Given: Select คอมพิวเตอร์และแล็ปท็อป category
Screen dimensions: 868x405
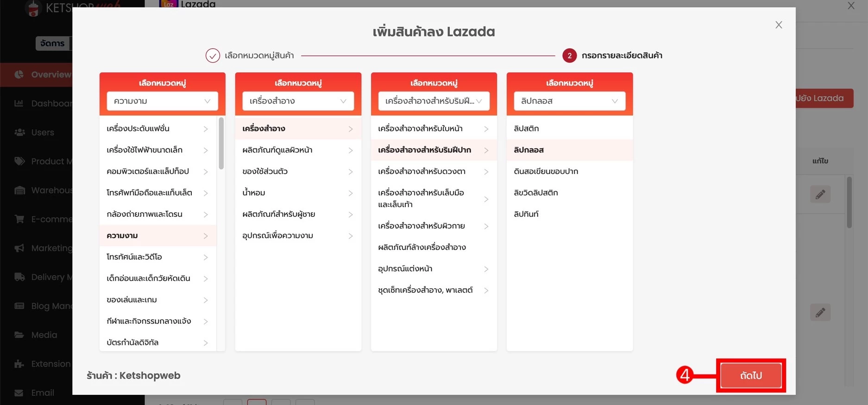Looking at the screenshot, I should tap(157, 171).
